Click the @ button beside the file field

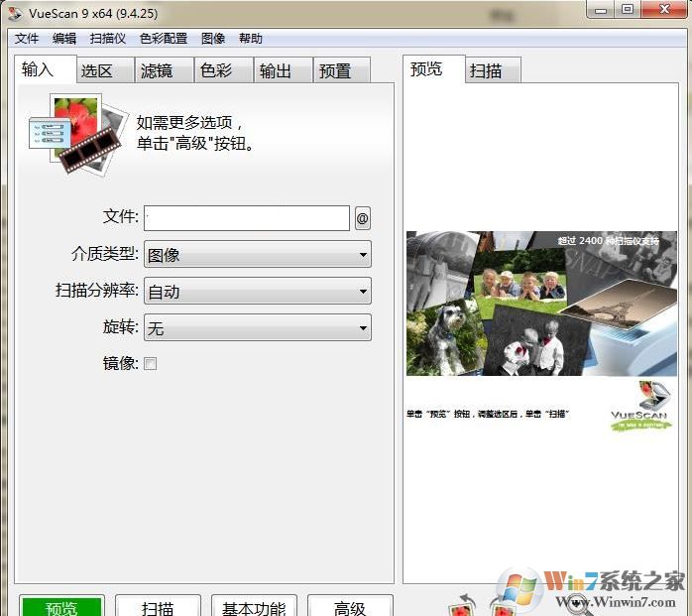[363, 218]
